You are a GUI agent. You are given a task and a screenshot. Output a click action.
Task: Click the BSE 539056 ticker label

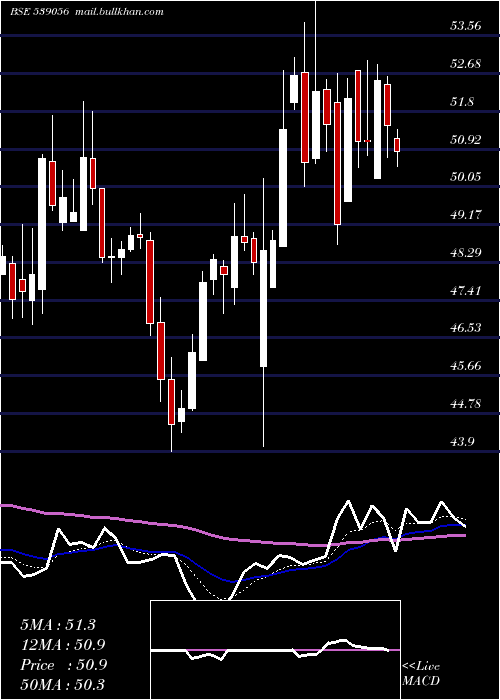(39, 12)
